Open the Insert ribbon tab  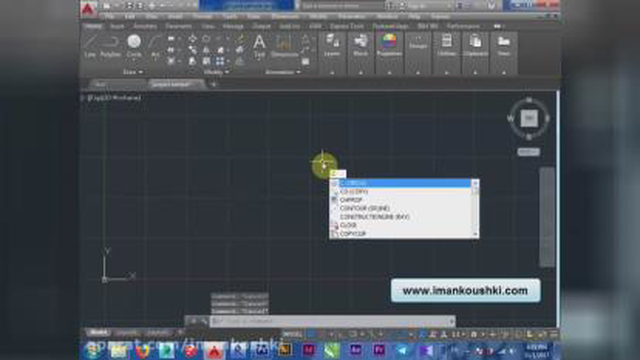point(117,26)
